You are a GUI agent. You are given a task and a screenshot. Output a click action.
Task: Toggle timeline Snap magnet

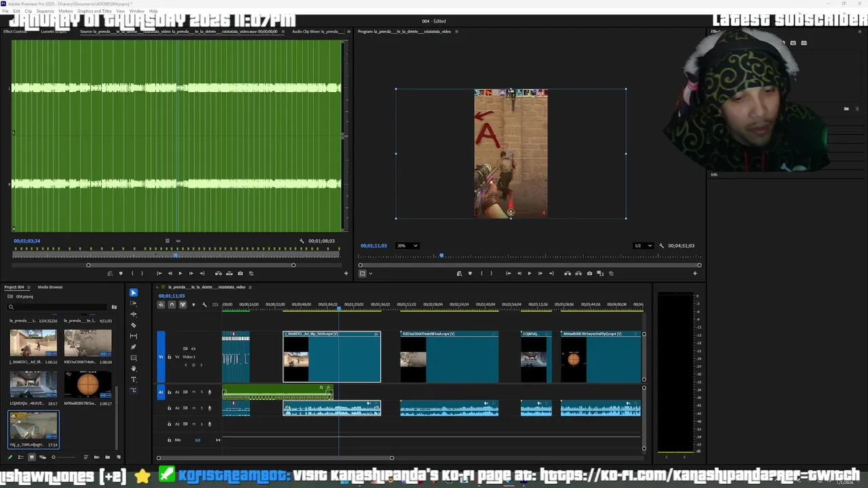pyautogui.click(x=172, y=304)
